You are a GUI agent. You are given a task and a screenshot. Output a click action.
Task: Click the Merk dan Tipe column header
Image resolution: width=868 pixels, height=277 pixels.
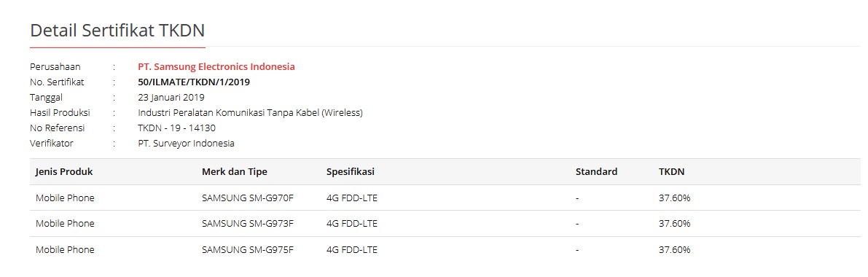click(235, 172)
